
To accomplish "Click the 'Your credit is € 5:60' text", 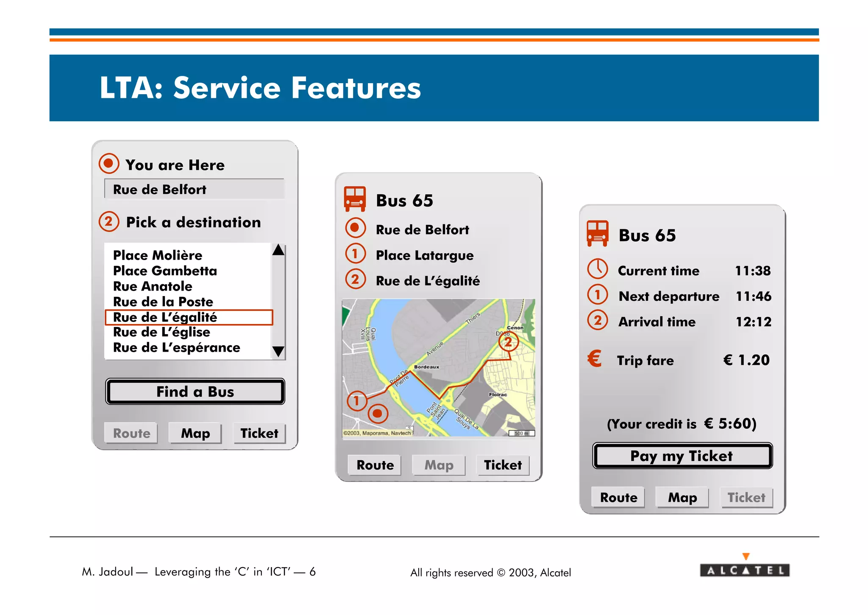I will 682,423.
